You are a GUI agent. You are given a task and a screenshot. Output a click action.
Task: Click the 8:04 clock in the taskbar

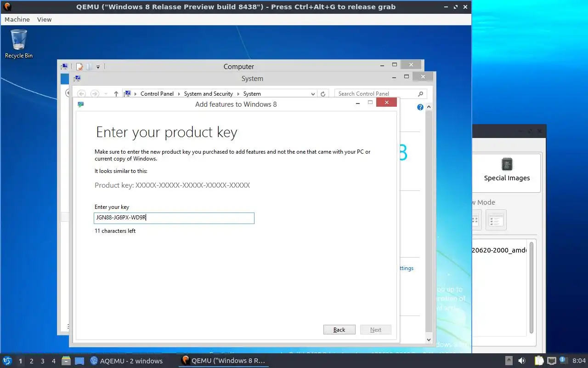(579, 361)
